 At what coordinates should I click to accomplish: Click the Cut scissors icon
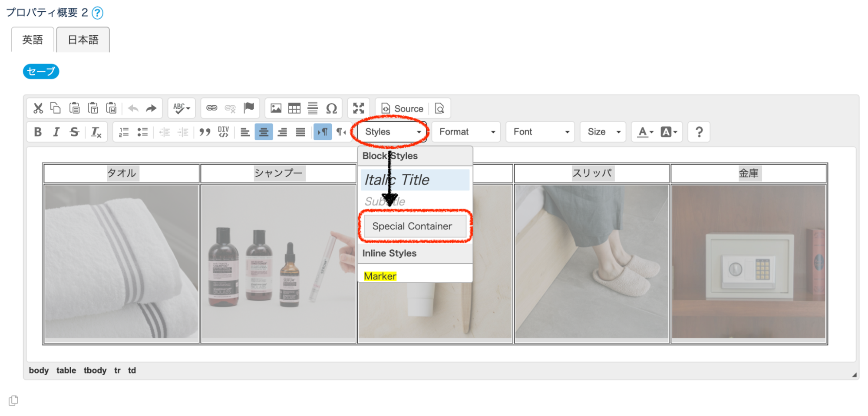click(x=38, y=108)
